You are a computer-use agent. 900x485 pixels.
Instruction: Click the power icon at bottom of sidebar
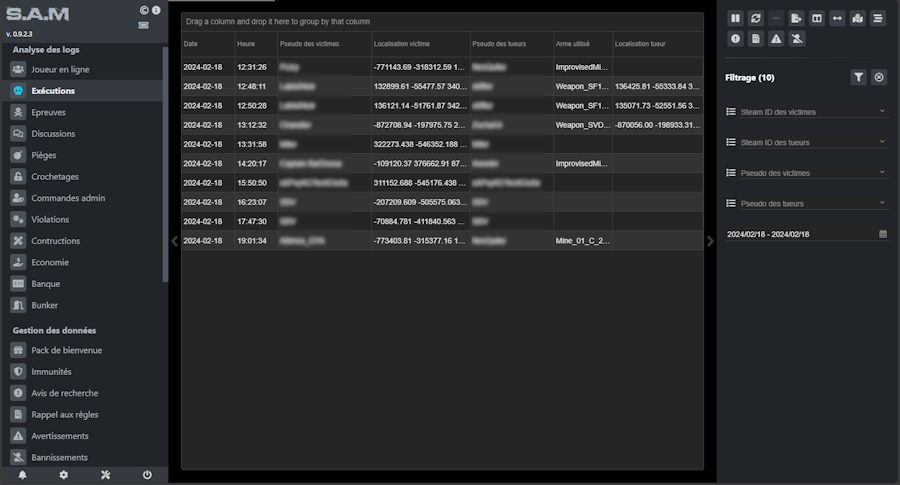click(x=147, y=475)
